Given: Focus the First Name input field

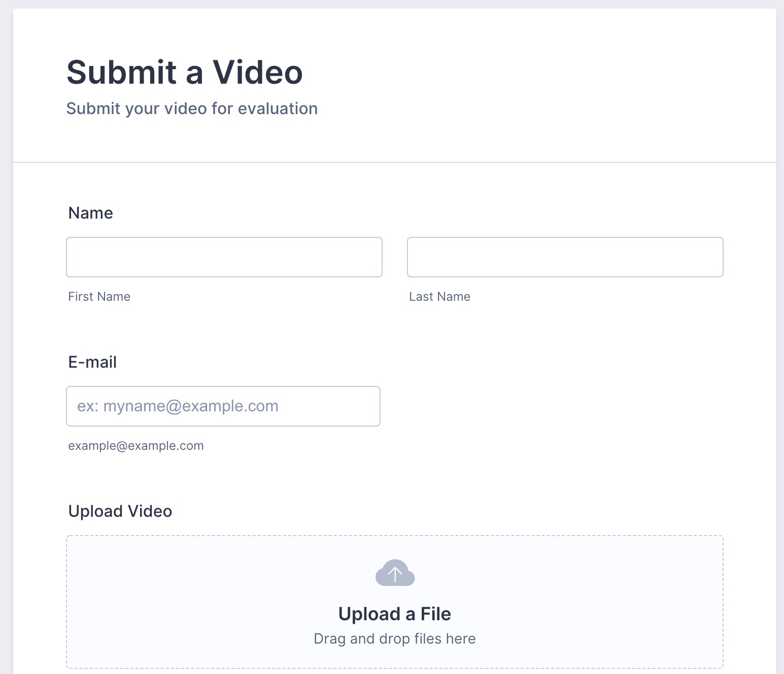Looking at the screenshot, I should click(x=224, y=257).
